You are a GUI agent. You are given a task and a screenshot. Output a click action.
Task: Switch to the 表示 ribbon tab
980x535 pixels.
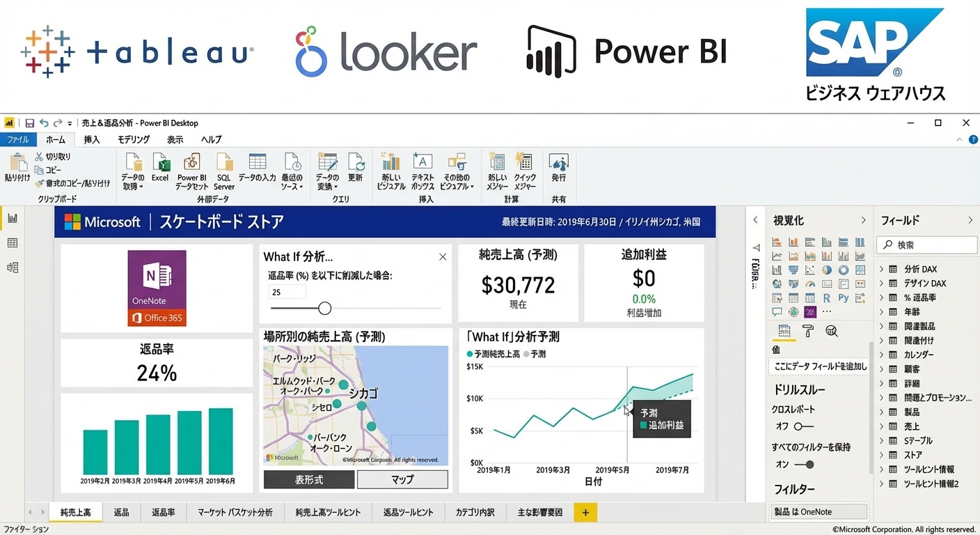coord(175,139)
